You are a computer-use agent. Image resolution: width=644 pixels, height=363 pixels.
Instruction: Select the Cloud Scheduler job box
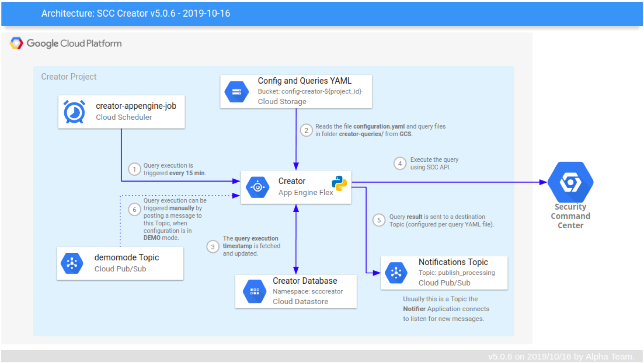click(x=121, y=112)
